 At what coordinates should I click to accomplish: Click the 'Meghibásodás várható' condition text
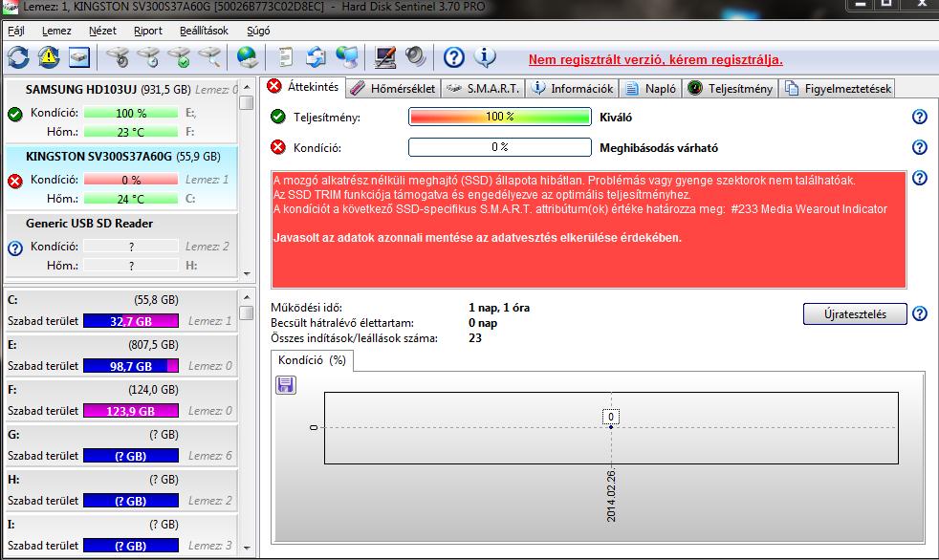point(659,148)
